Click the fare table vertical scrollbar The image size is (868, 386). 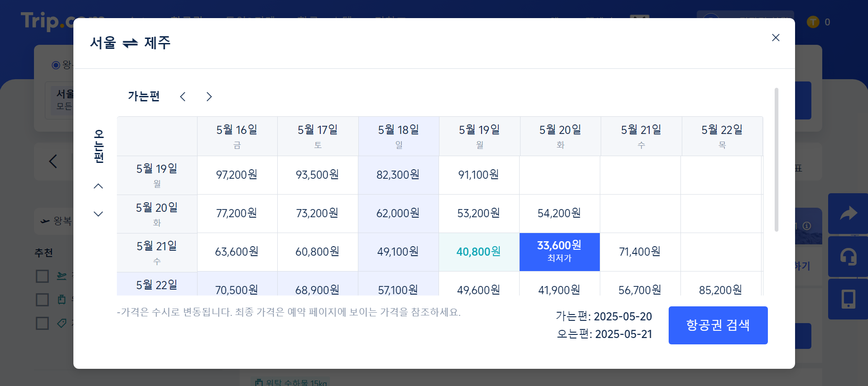[776, 159]
